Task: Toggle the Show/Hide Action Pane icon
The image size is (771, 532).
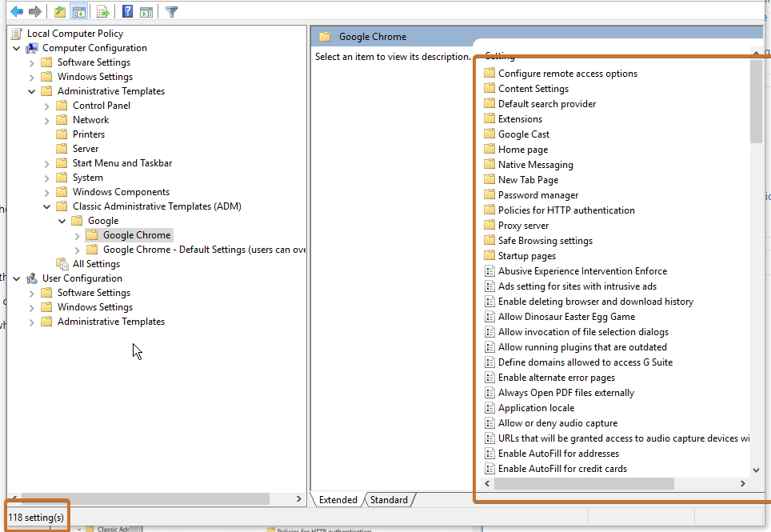Action: 146,11
